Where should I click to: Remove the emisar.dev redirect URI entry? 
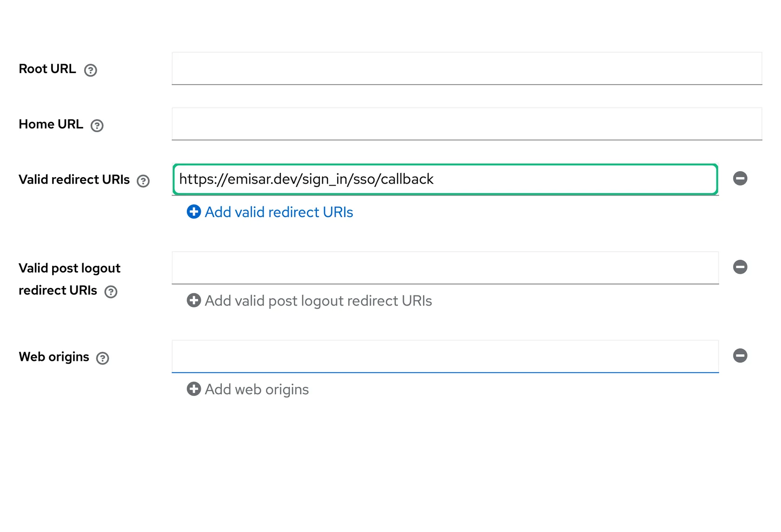(x=740, y=178)
